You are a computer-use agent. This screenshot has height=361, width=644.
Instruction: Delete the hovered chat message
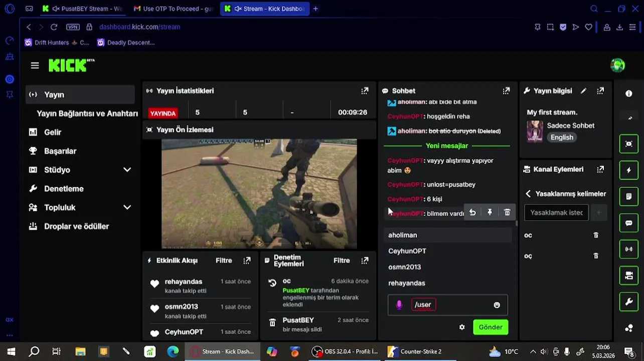pyautogui.click(x=507, y=213)
